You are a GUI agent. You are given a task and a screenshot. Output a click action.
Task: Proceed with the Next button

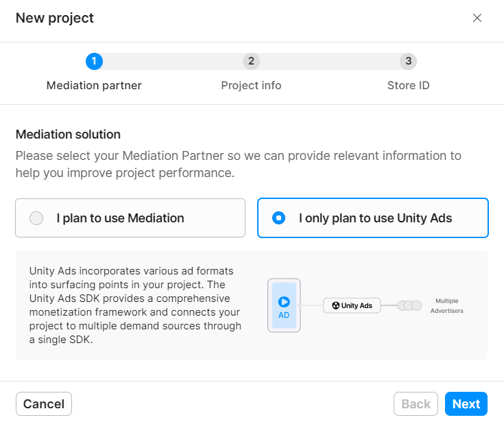(x=466, y=403)
